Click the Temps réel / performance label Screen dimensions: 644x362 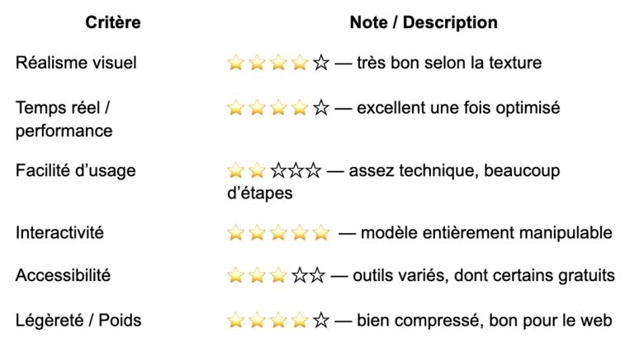(x=64, y=119)
